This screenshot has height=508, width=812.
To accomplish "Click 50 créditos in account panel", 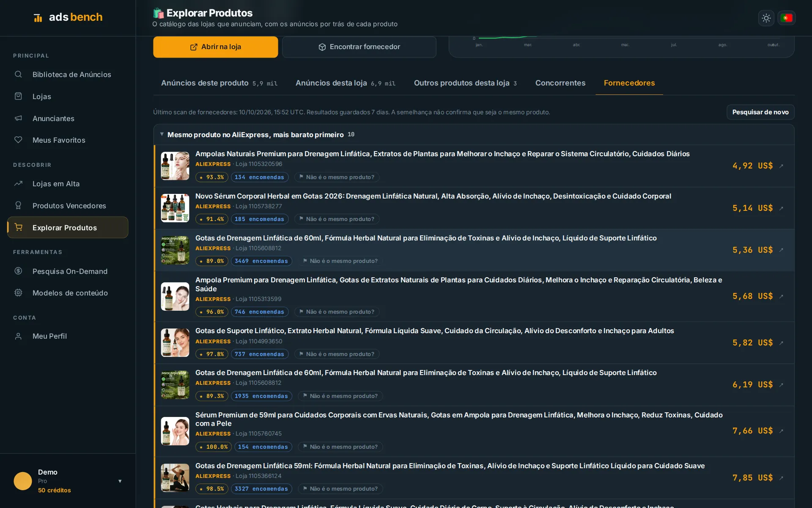I will coord(55,490).
